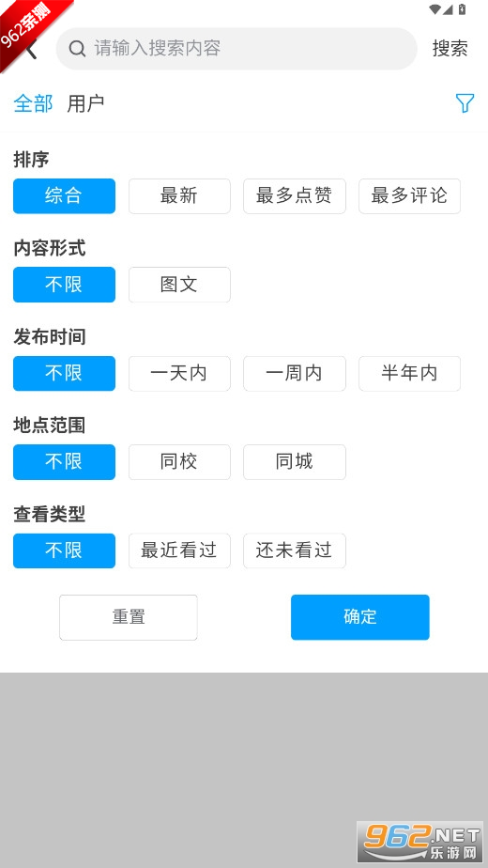Select 同城 location range
This screenshot has height=868, width=488.
tap(295, 462)
